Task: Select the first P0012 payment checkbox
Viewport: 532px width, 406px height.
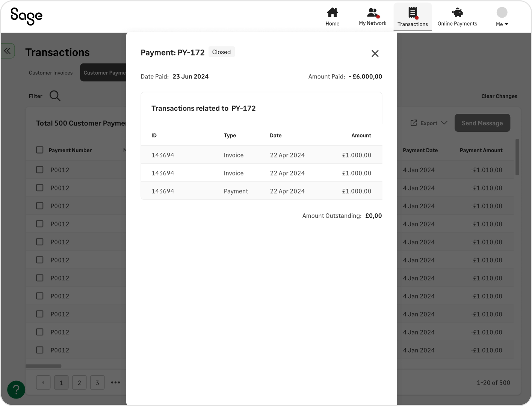Action: pos(39,169)
